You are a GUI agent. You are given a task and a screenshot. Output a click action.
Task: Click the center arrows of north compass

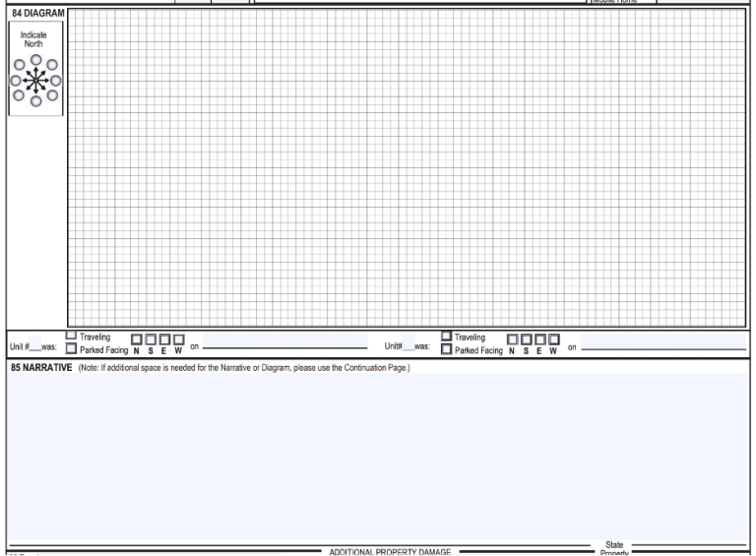pyautogui.click(x=35, y=80)
